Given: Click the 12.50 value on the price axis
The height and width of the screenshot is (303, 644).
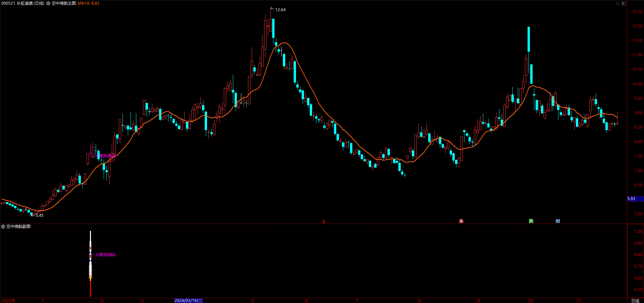Looking at the screenshot, I should click(x=637, y=12).
